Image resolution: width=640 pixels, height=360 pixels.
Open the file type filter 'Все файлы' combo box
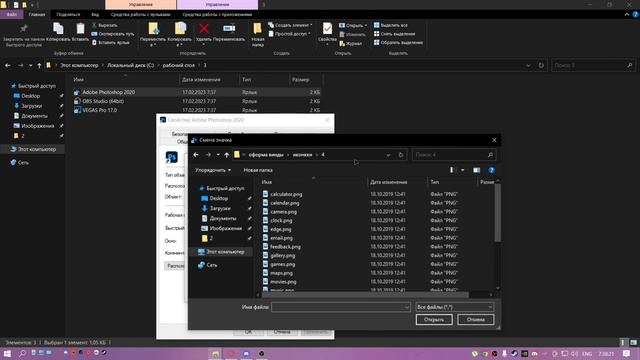coord(454,307)
